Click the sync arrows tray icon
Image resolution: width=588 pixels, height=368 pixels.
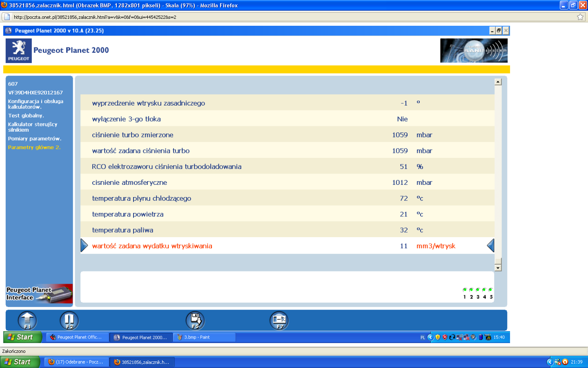452,337
